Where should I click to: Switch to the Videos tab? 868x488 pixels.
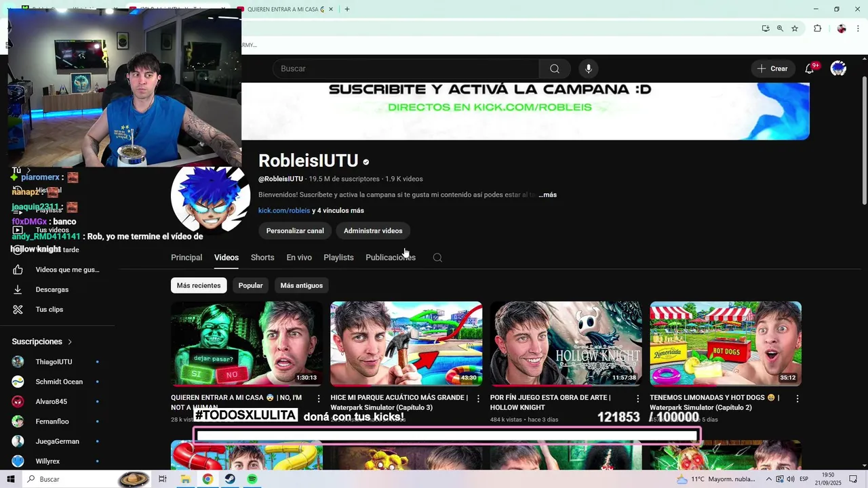(x=226, y=258)
